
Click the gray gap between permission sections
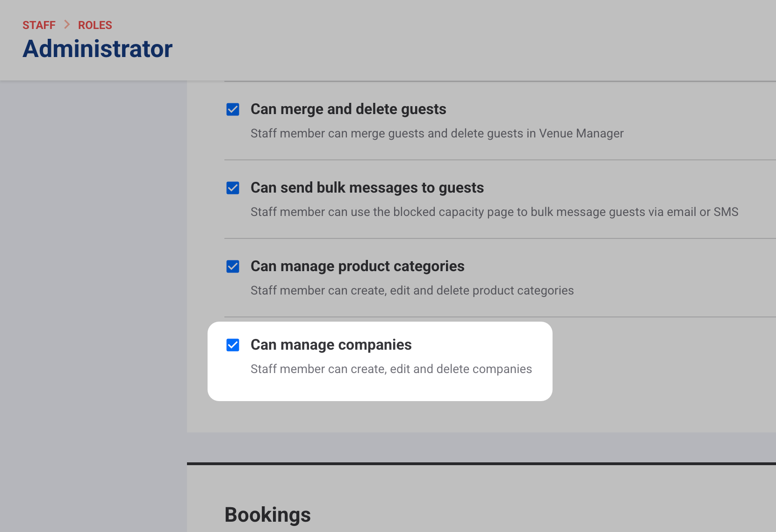point(481,447)
